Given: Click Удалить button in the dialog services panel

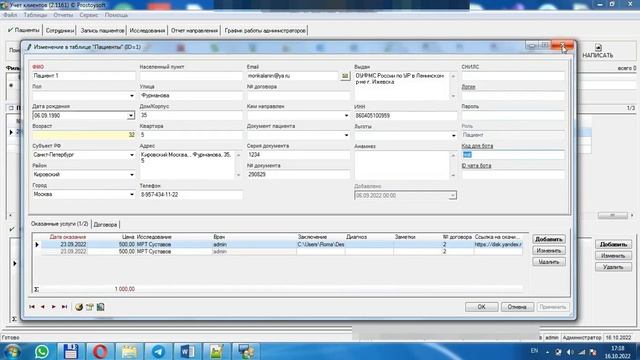Looking at the screenshot, I should pyautogui.click(x=549, y=262).
